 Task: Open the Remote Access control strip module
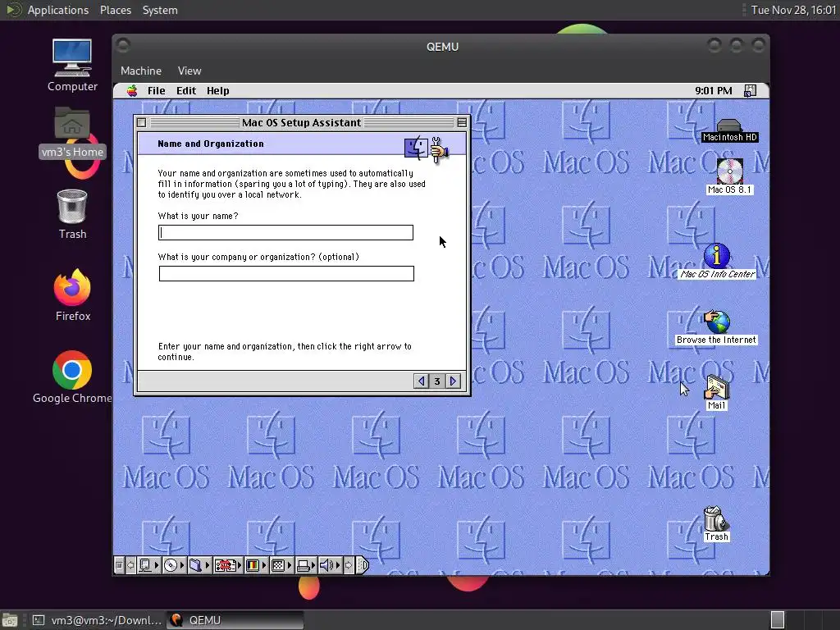tap(228, 565)
